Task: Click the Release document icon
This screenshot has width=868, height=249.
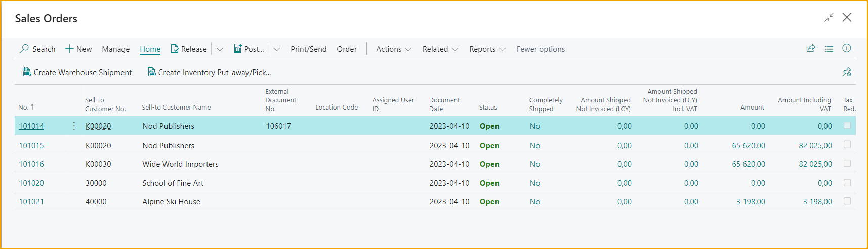Action: tap(175, 49)
